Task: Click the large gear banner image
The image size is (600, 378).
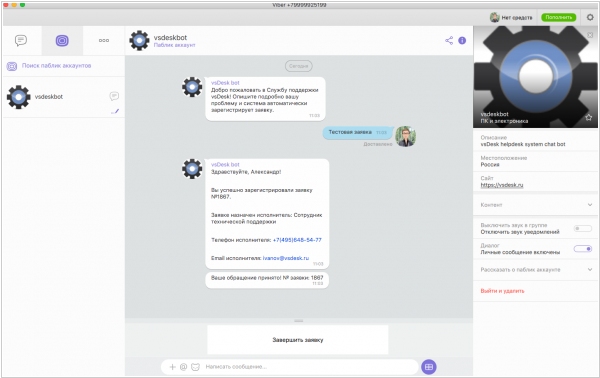Action: click(x=535, y=77)
